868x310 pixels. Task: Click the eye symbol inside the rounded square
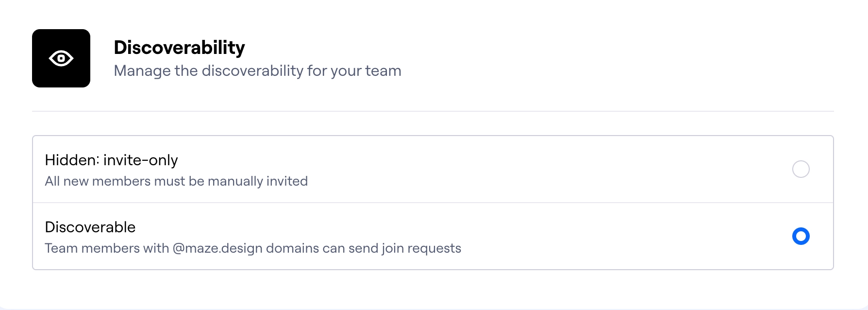tap(61, 58)
